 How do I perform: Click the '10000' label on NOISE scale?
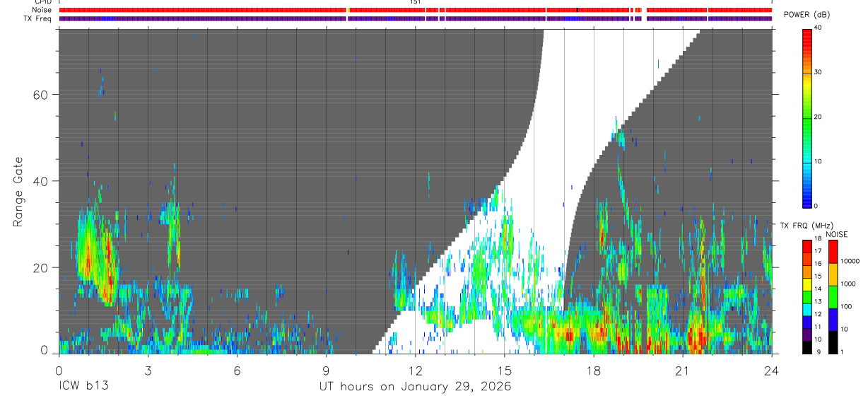click(850, 262)
